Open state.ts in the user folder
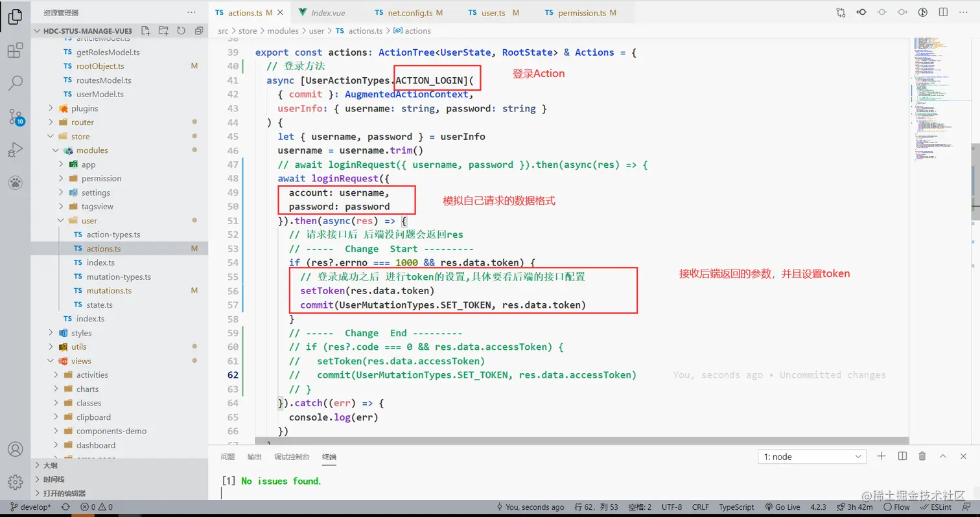 (99, 304)
